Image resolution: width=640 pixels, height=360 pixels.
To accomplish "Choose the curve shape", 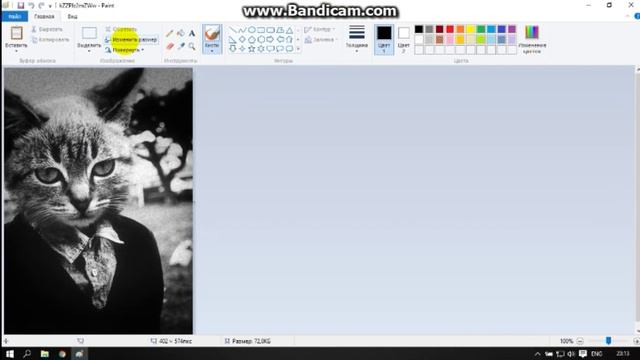I will tap(242, 30).
